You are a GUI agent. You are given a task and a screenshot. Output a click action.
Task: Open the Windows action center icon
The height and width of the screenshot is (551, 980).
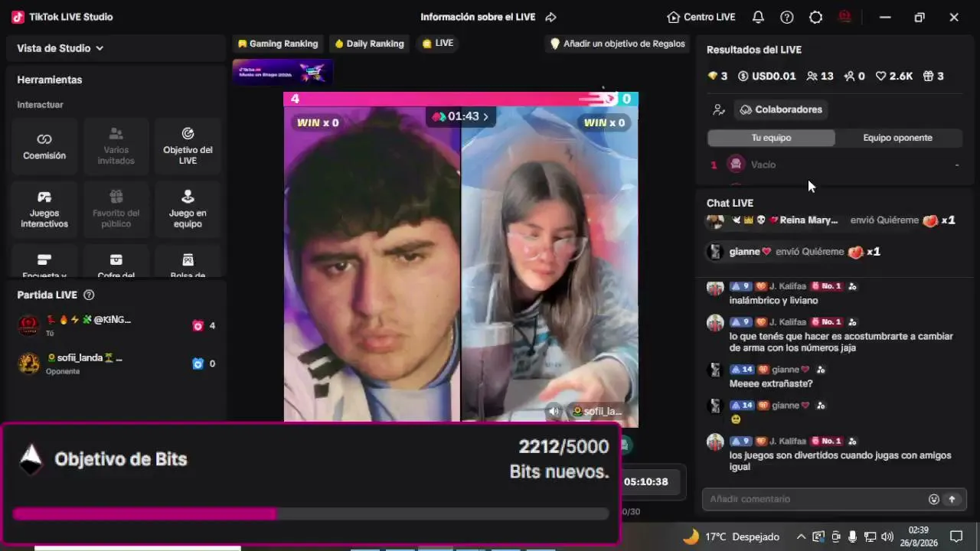tap(956, 536)
